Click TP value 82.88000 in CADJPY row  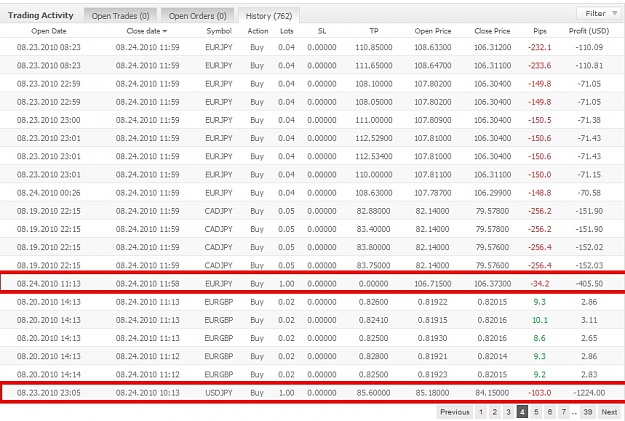tap(373, 211)
